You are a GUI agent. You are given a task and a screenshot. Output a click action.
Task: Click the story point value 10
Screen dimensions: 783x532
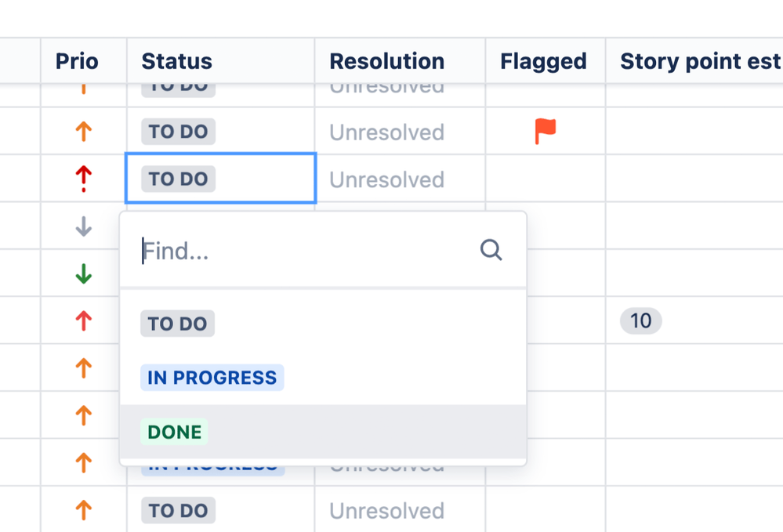pos(640,320)
